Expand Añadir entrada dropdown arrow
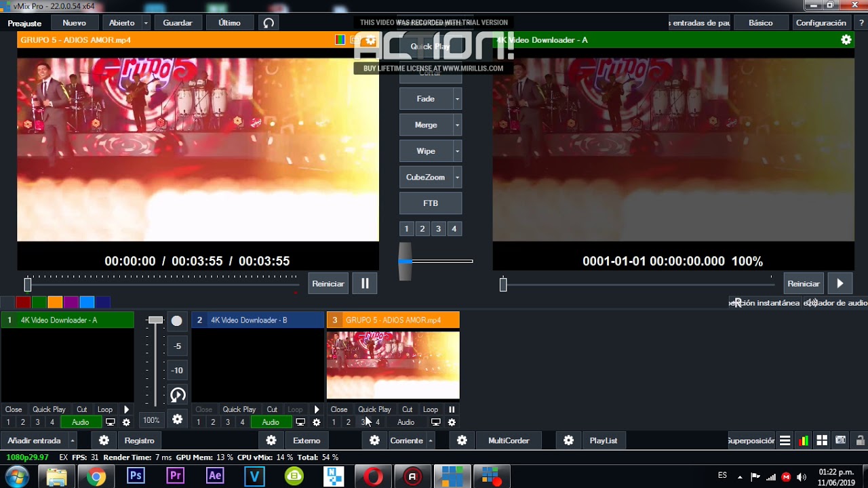868x488 pixels. point(72,441)
